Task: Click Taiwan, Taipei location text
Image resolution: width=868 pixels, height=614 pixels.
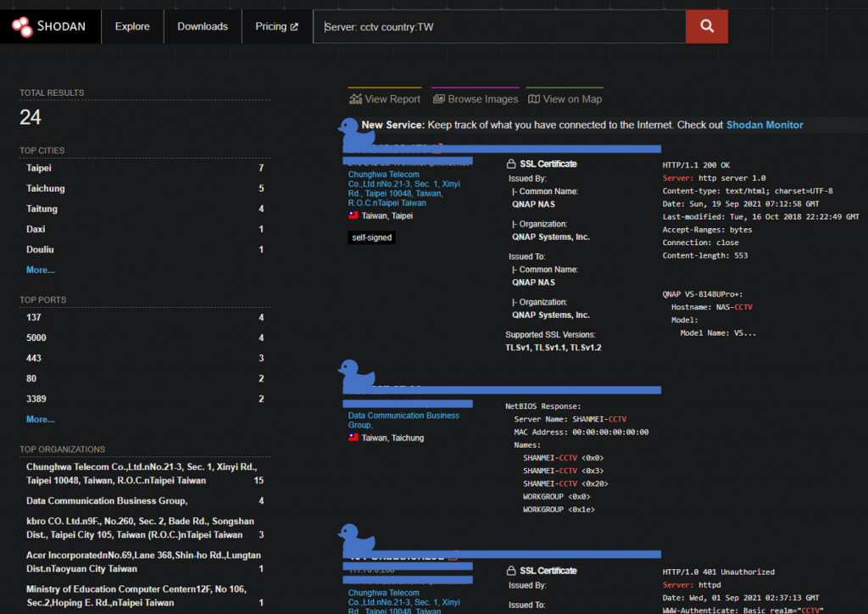Action: coord(387,216)
